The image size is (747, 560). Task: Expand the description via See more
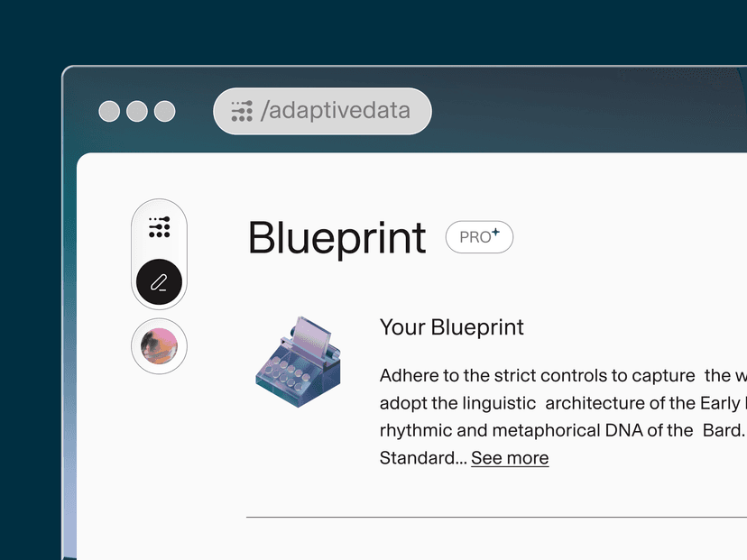(510, 458)
